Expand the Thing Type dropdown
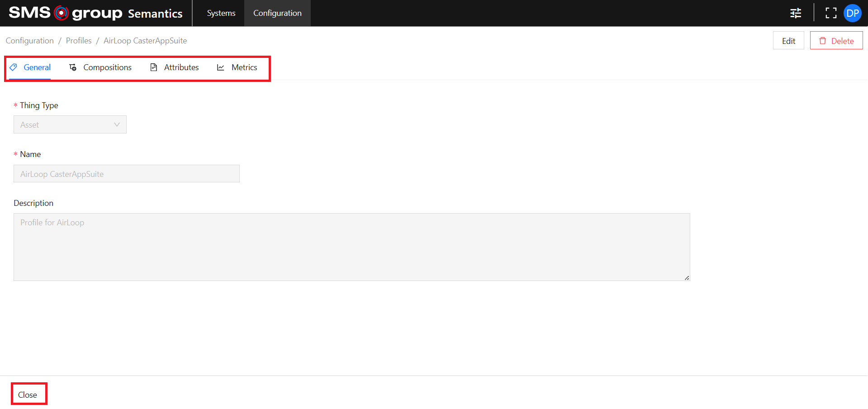Viewport: 868px width, 409px height. click(x=70, y=125)
